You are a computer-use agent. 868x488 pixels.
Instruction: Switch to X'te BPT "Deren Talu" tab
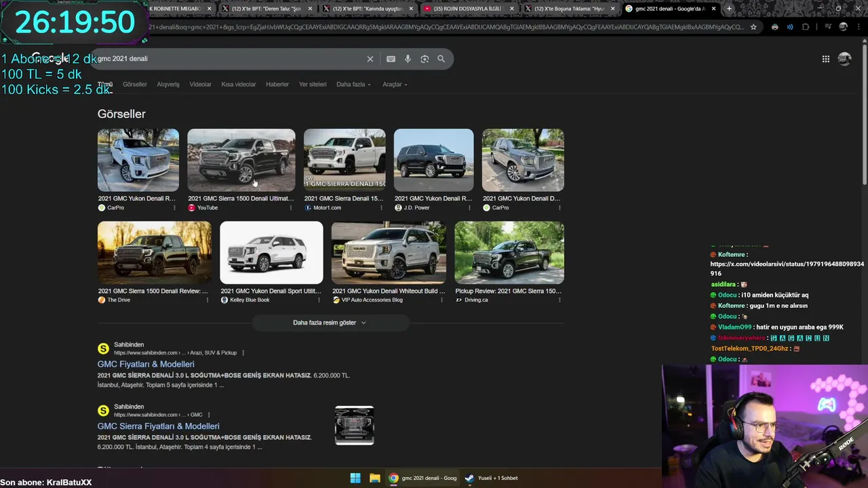tap(266, 9)
